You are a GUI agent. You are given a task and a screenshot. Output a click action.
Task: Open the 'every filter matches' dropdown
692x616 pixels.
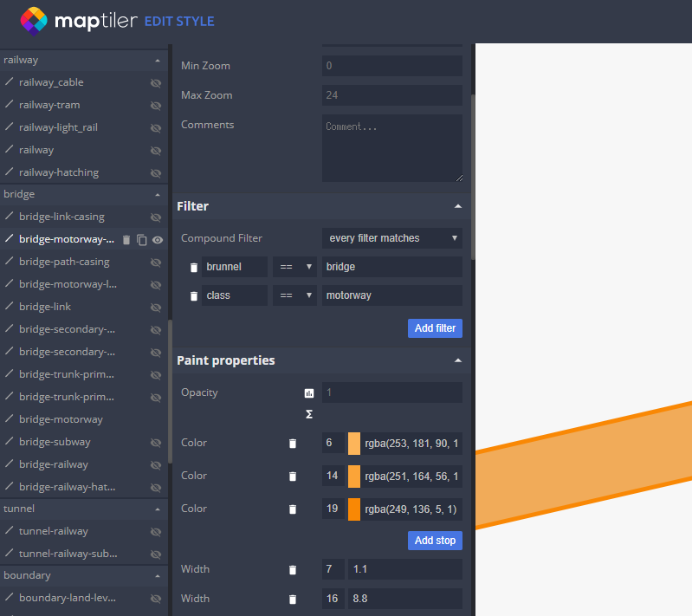[x=391, y=238]
